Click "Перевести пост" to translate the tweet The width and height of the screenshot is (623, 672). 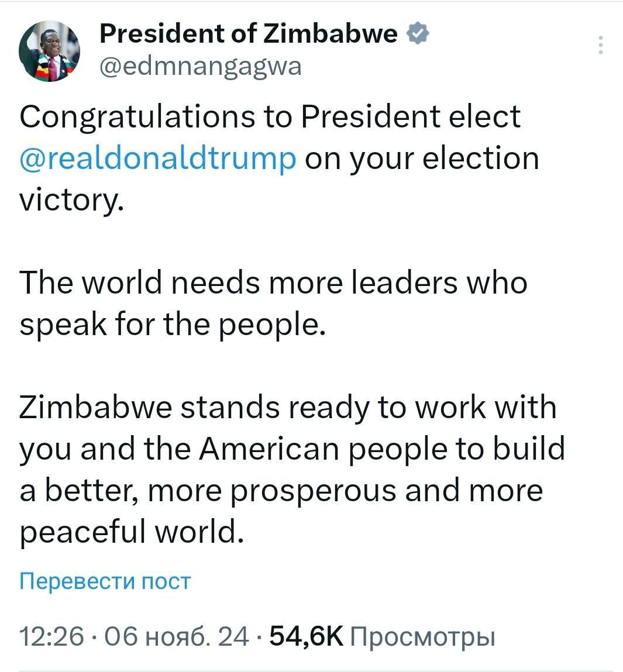click(x=105, y=581)
